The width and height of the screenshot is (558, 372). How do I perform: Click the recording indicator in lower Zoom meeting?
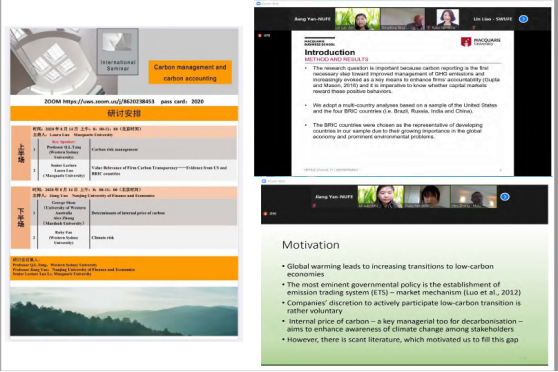click(271, 214)
